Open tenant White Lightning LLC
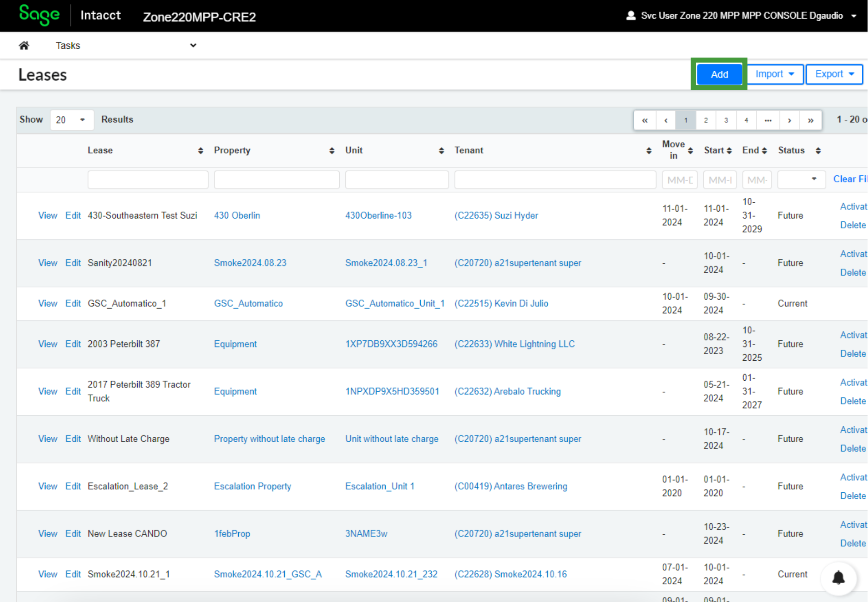 (x=515, y=344)
